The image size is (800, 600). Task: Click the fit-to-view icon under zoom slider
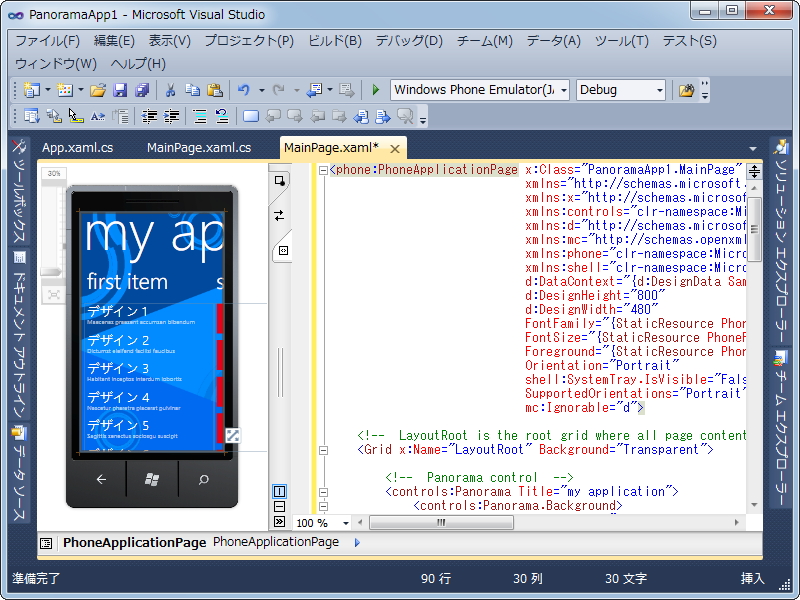coord(53,294)
